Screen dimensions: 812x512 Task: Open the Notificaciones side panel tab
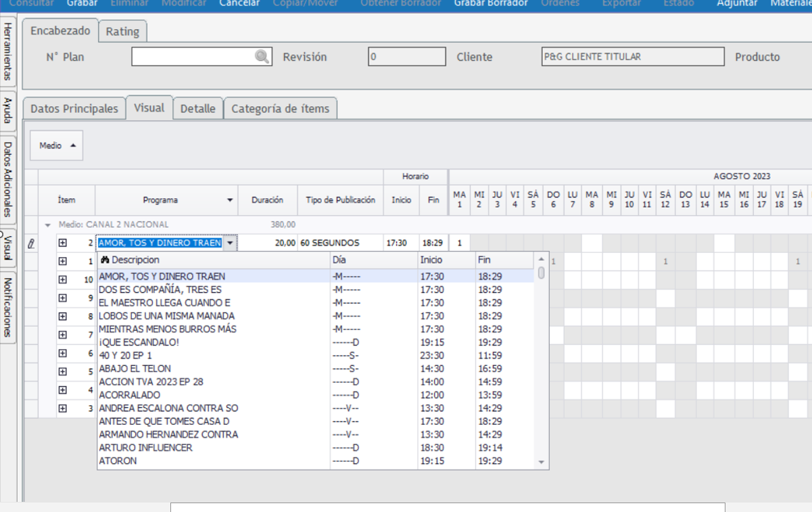(x=7, y=307)
